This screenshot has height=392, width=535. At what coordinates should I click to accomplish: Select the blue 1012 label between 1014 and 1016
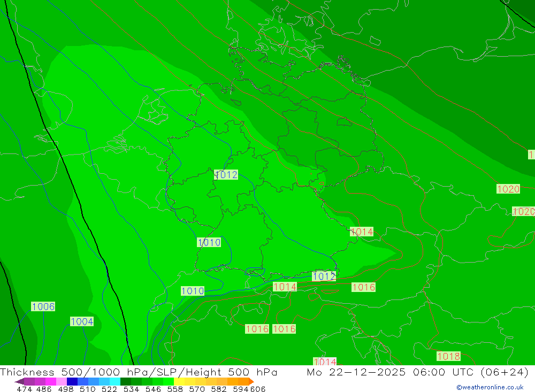click(x=324, y=276)
